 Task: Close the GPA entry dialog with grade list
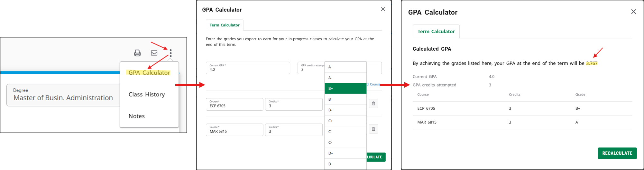coord(383,9)
